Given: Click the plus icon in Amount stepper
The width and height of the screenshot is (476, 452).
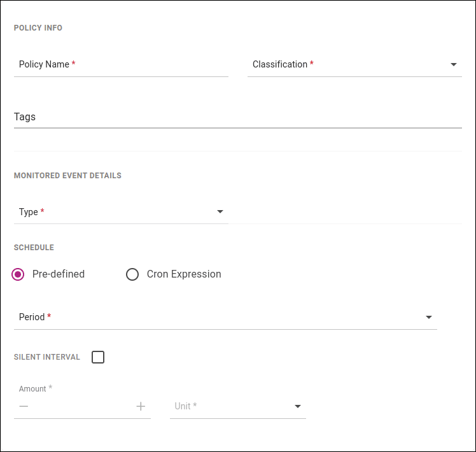Looking at the screenshot, I should 141,406.
